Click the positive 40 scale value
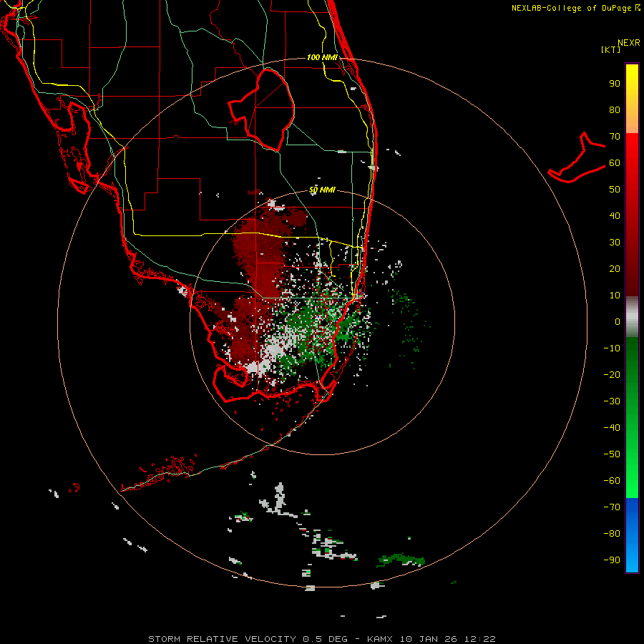This screenshot has width=644, height=644. 615,215
